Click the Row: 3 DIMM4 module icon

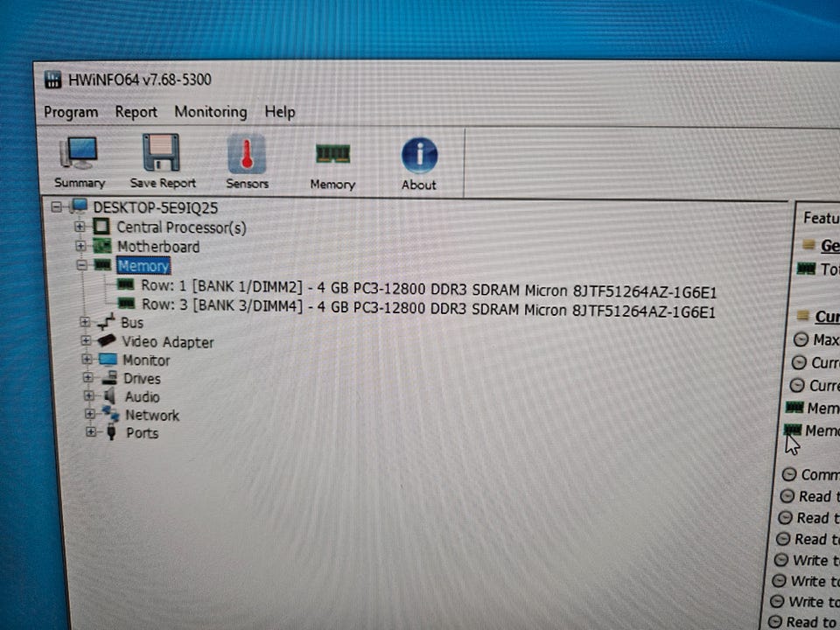126,304
